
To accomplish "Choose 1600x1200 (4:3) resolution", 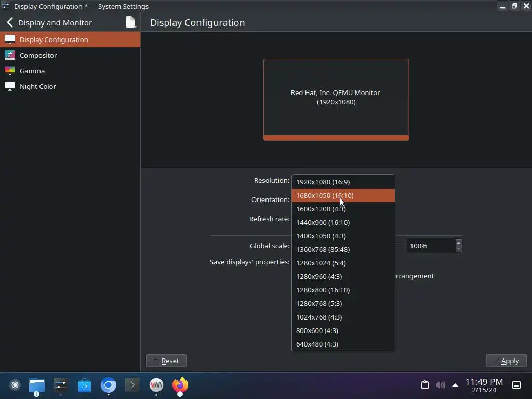I will point(343,209).
